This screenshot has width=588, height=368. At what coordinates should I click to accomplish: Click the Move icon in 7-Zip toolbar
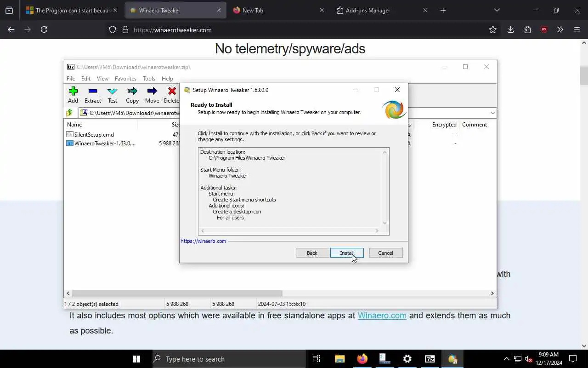click(152, 91)
